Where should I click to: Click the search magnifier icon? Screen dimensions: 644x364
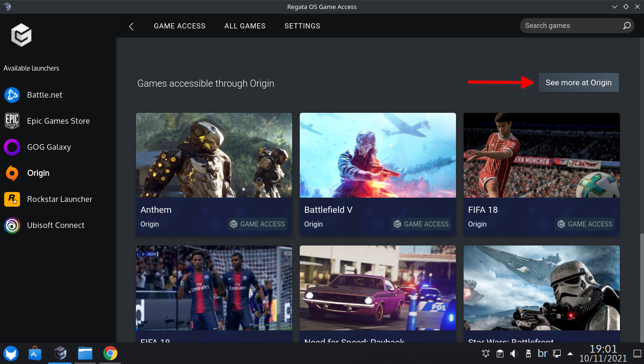pyautogui.click(x=626, y=26)
